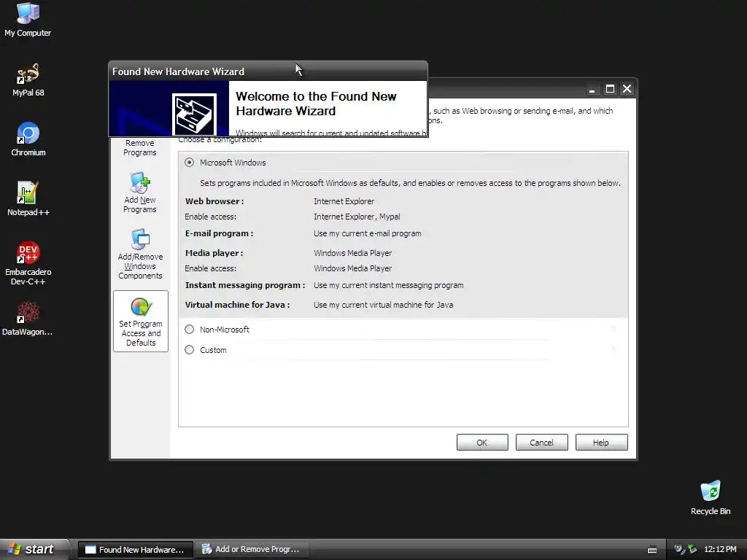Expand the Custom configuration details chevron

point(614,349)
